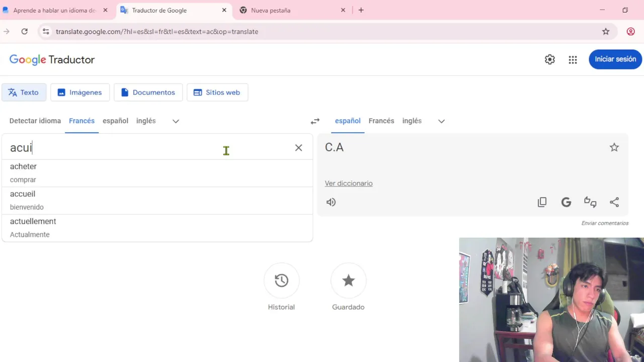The width and height of the screenshot is (644, 362).
Task: Expand the source languages list
Action: click(176, 121)
